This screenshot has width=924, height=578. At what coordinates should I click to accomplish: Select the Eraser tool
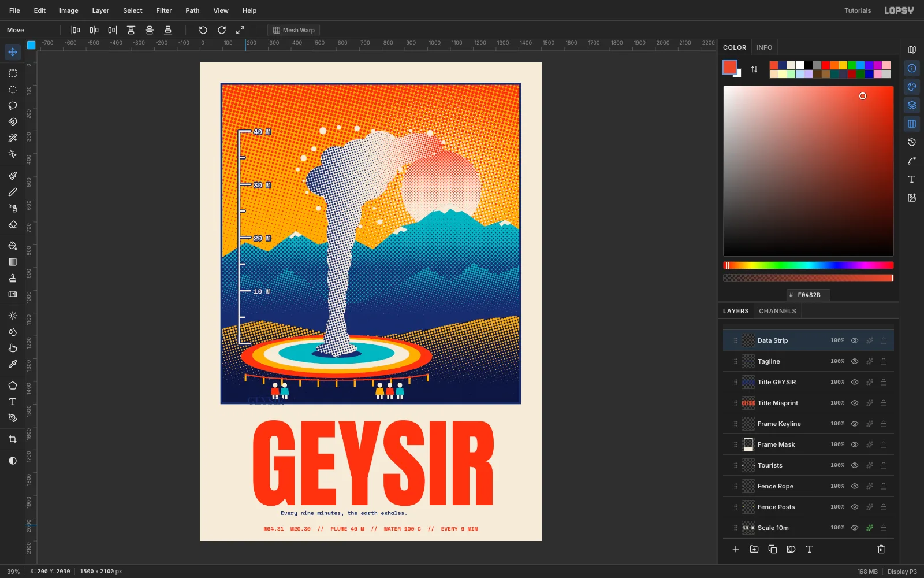click(x=13, y=224)
